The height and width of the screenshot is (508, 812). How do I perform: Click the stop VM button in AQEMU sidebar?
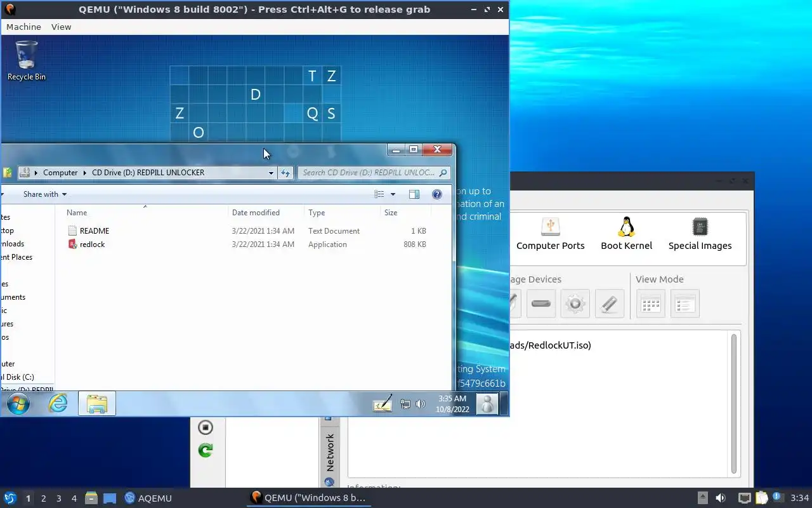click(x=205, y=427)
